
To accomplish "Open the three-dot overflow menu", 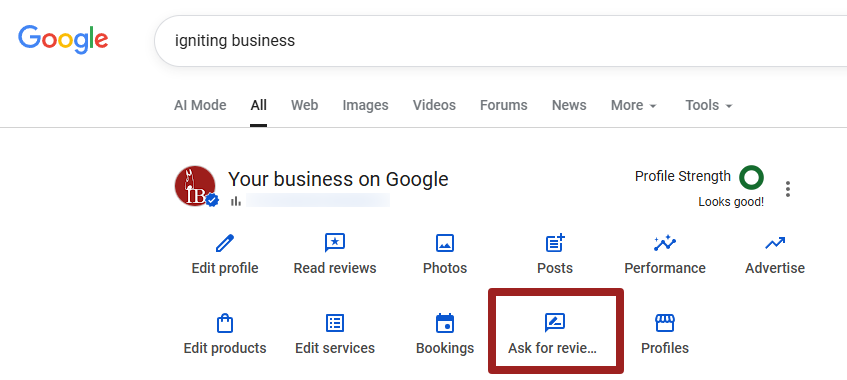I will pyautogui.click(x=788, y=189).
